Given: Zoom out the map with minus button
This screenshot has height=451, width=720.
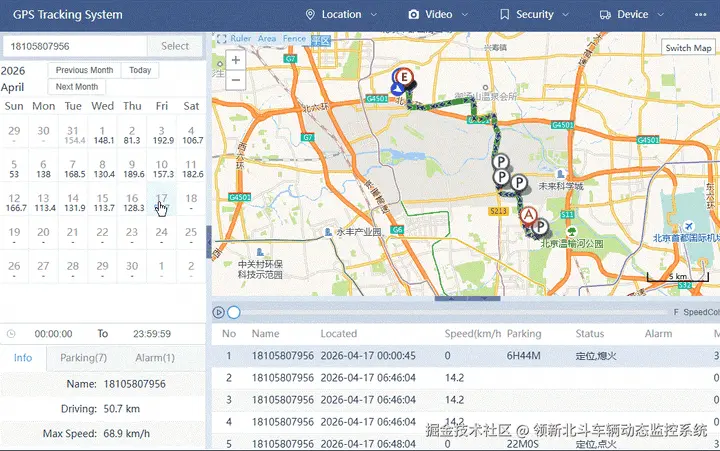Looking at the screenshot, I should pyautogui.click(x=236, y=80).
